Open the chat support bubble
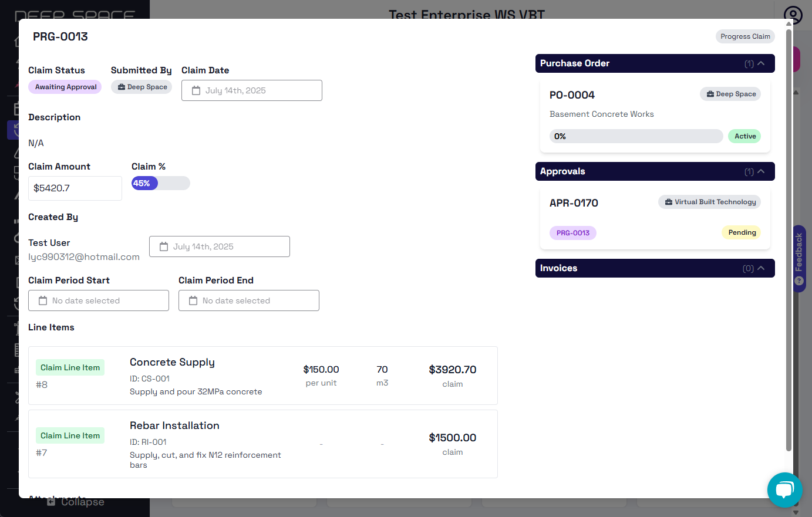This screenshot has height=517, width=812. point(785,490)
